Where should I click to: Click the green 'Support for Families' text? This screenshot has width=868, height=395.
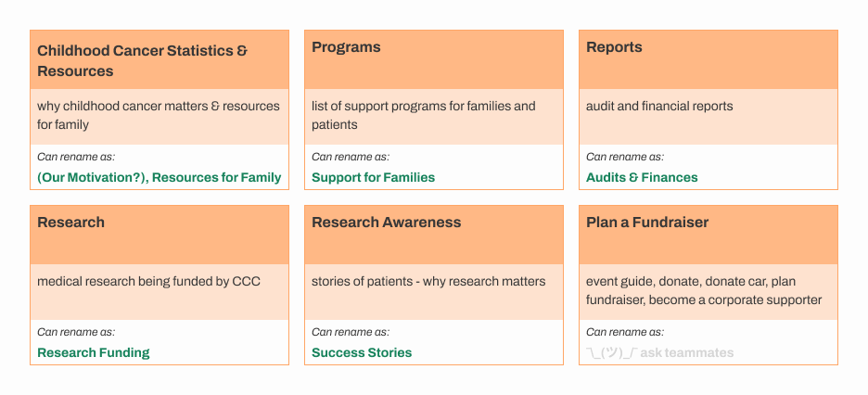point(373,177)
